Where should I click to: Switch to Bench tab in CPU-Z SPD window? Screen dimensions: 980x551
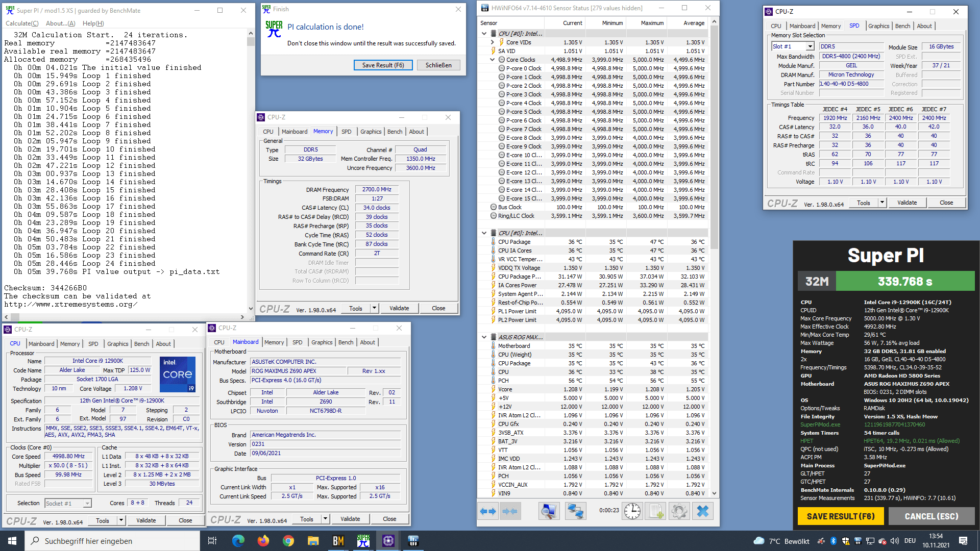click(x=902, y=26)
